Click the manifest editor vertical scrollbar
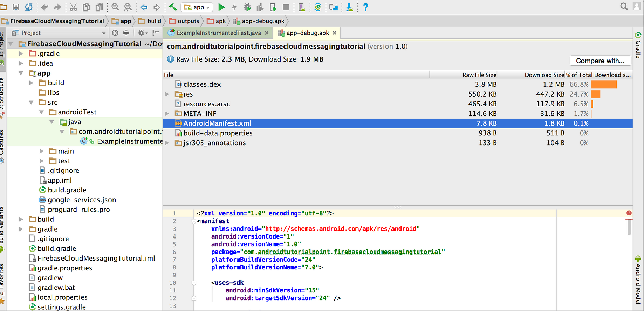Screen dimensions: 644x311 point(629,228)
